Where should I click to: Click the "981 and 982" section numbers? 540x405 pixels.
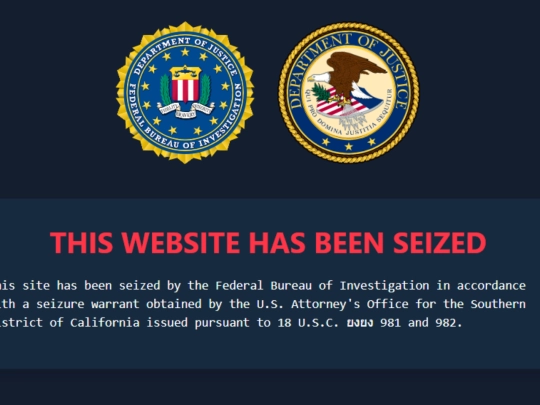(x=421, y=323)
